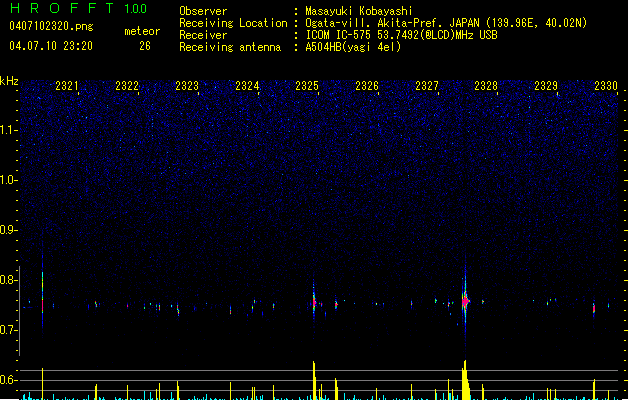629x400 pixels.
Task: Click the 0.6 kHz axis label
Action: [8, 380]
